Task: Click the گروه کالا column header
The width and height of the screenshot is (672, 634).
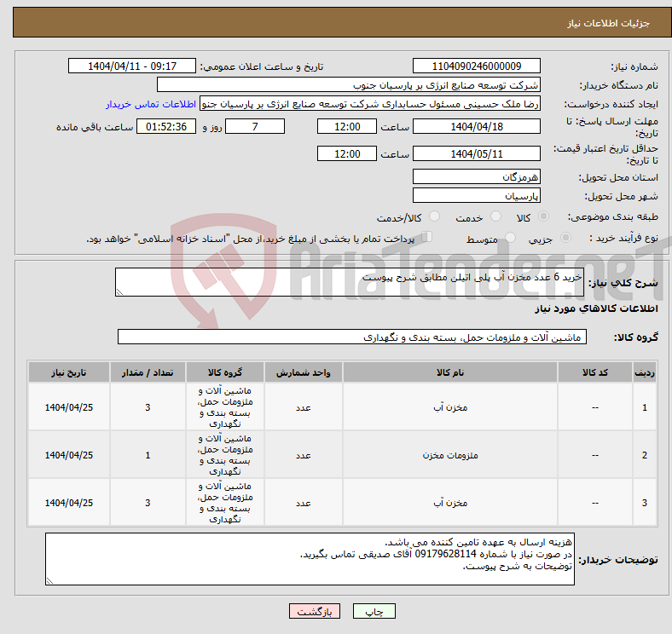Action: point(225,372)
